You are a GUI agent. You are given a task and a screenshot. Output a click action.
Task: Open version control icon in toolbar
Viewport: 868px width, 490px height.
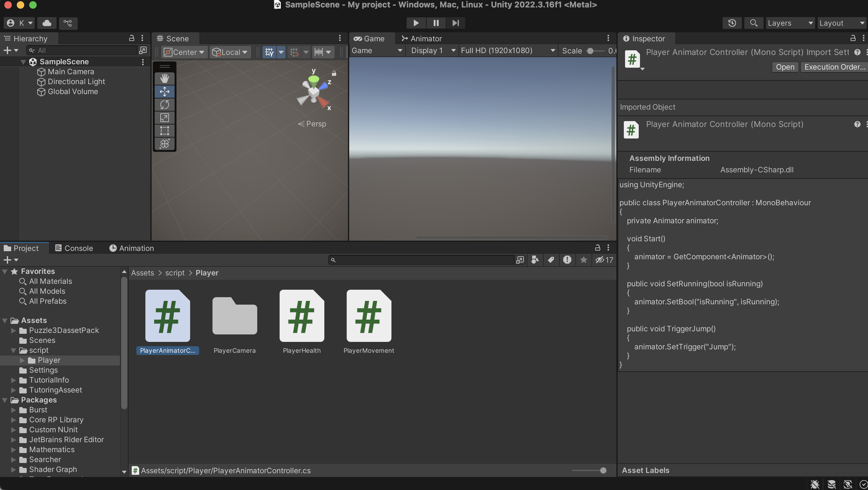(x=68, y=23)
